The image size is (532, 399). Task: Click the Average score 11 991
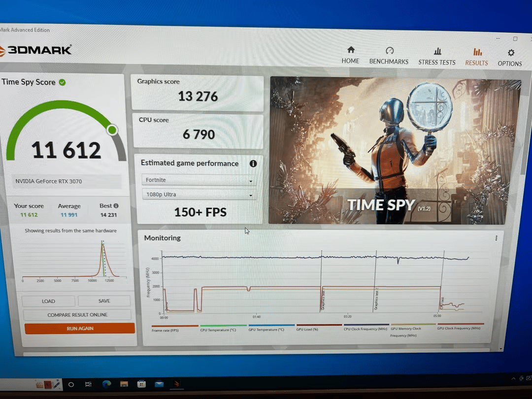[69, 215]
